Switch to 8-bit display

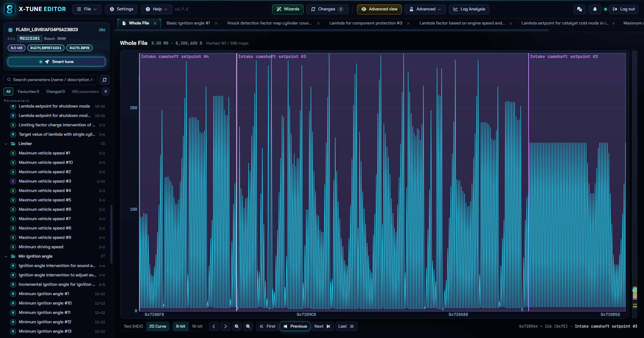tap(181, 326)
